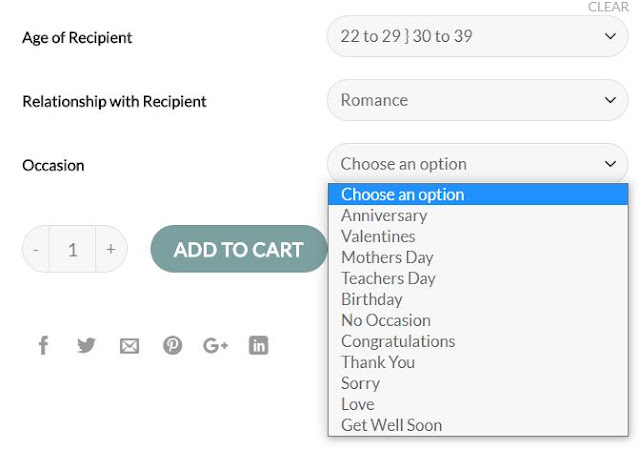Share via Google Plus icon
Viewport: 640px width, 450px height.
tap(215, 346)
